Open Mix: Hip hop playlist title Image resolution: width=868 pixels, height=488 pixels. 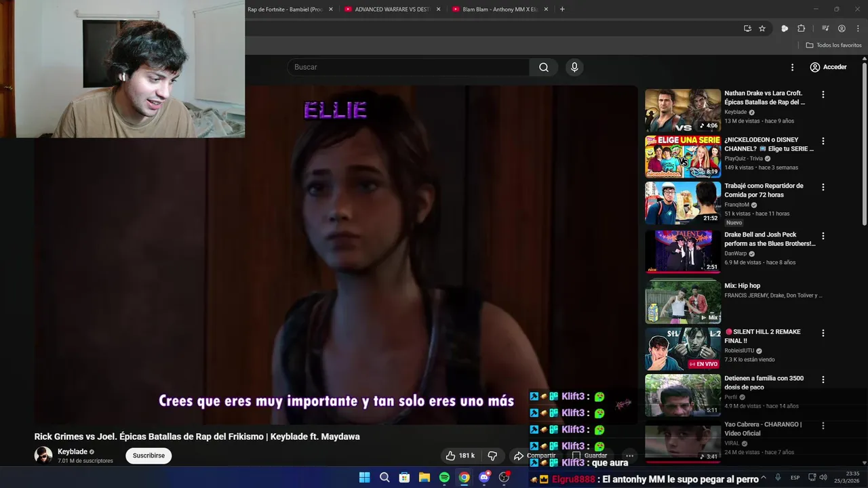coord(742,286)
